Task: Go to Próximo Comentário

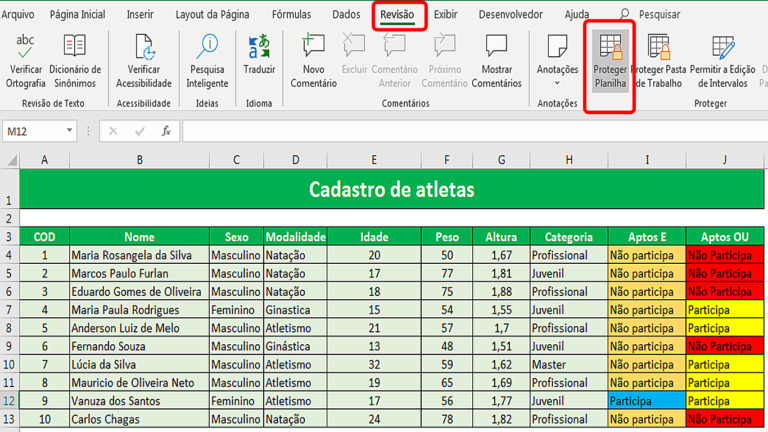Action: tap(444, 61)
